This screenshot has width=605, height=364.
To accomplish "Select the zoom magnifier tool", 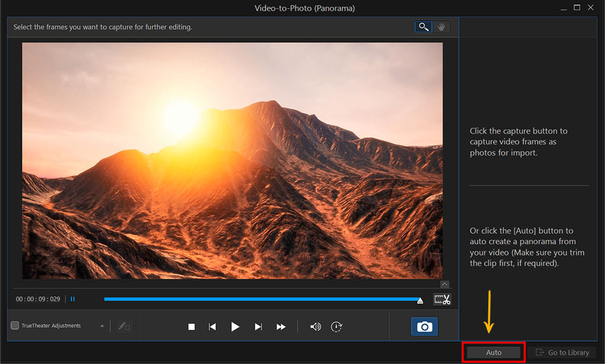I will coord(423,27).
